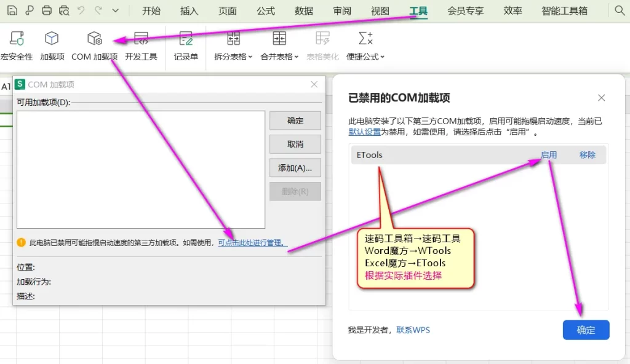Screen dimensions: 630x364
Task: Switch to the 公式 ribbon tab
Action: coord(266,11)
